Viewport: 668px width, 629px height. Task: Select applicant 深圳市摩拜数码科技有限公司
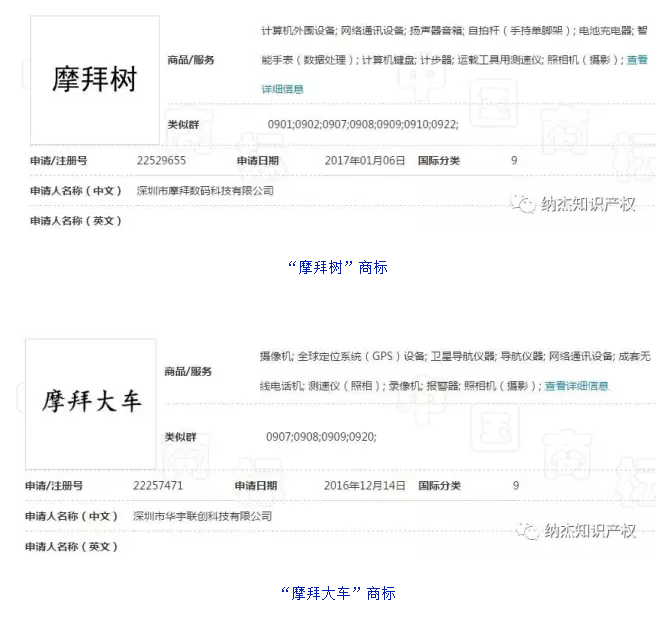point(205,190)
